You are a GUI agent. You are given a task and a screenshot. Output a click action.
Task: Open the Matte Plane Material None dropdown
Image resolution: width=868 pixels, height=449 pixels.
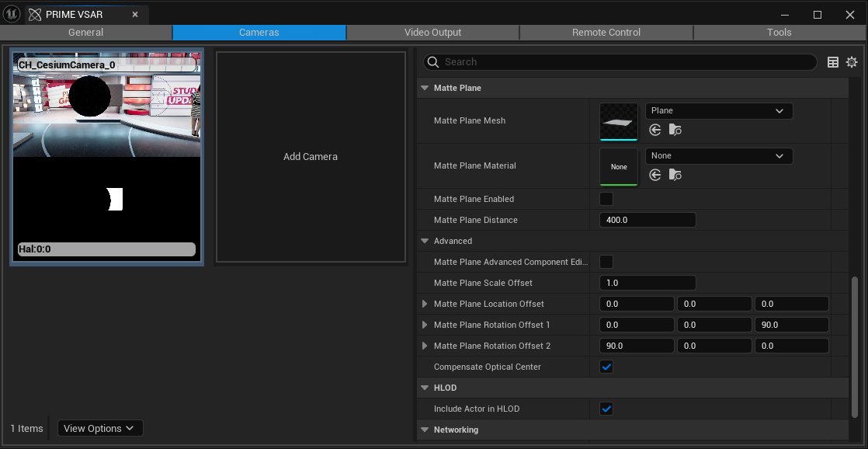click(x=718, y=156)
